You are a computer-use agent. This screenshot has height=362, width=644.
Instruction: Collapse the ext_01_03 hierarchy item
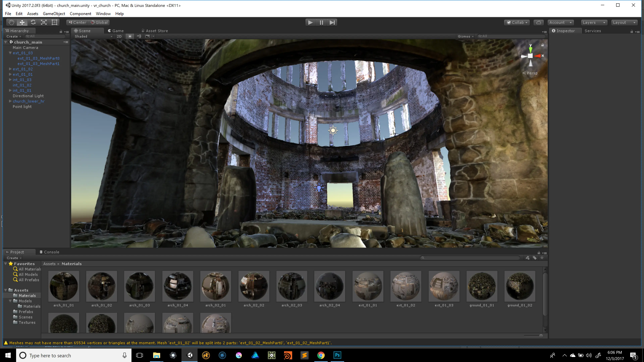click(10, 53)
